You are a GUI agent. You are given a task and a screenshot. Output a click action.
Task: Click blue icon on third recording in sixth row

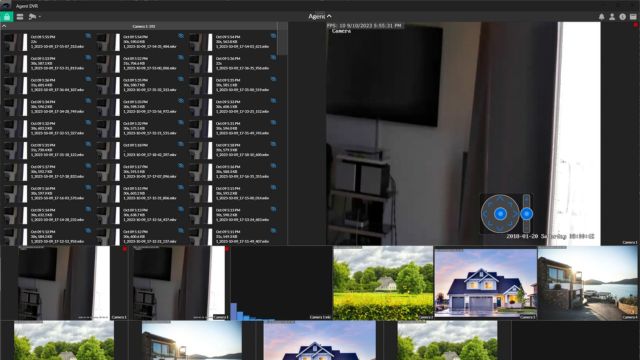273,144
